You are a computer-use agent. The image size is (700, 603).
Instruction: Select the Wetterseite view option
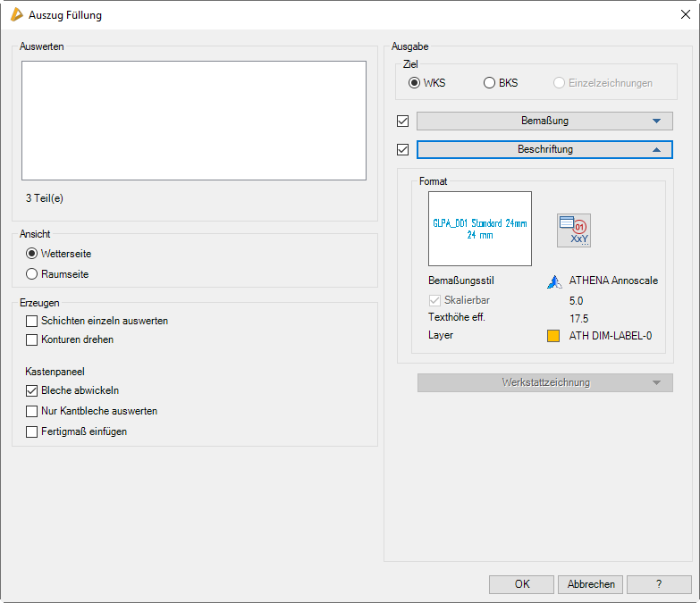32,254
